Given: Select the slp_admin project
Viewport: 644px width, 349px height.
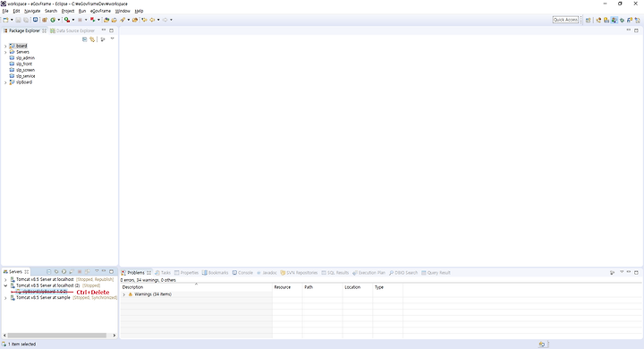Looking at the screenshot, I should 25,58.
